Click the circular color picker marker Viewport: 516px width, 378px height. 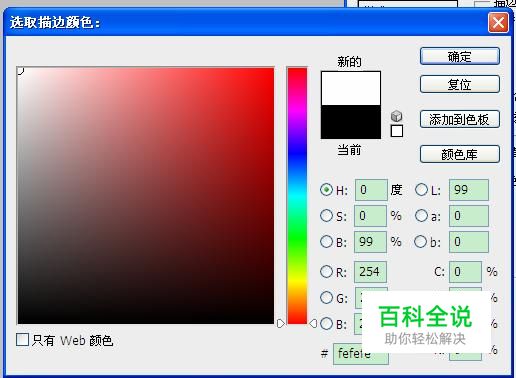tap(20, 71)
